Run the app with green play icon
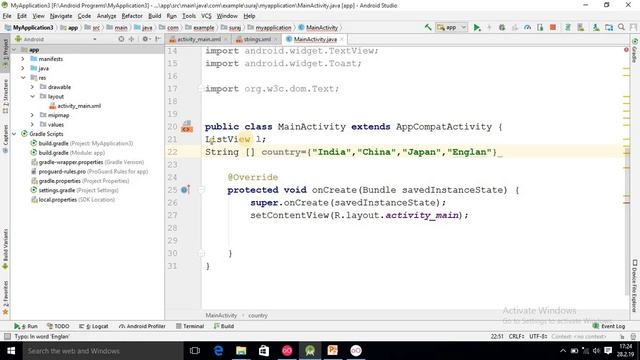Viewport: 640px width, 360px height. 476,27
